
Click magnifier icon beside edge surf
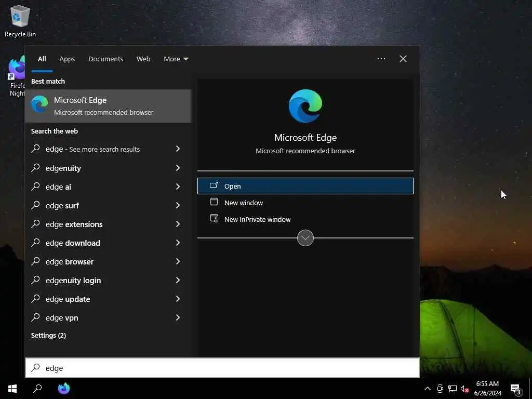[x=36, y=205]
